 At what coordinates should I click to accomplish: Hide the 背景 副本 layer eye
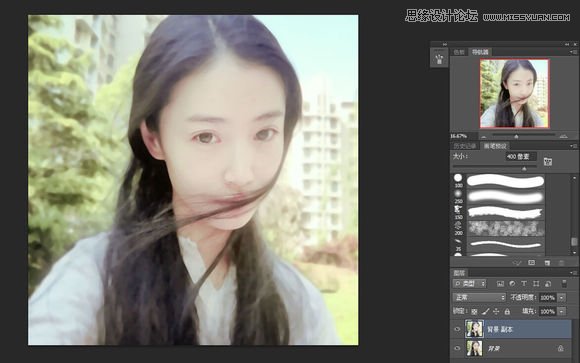click(457, 329)
